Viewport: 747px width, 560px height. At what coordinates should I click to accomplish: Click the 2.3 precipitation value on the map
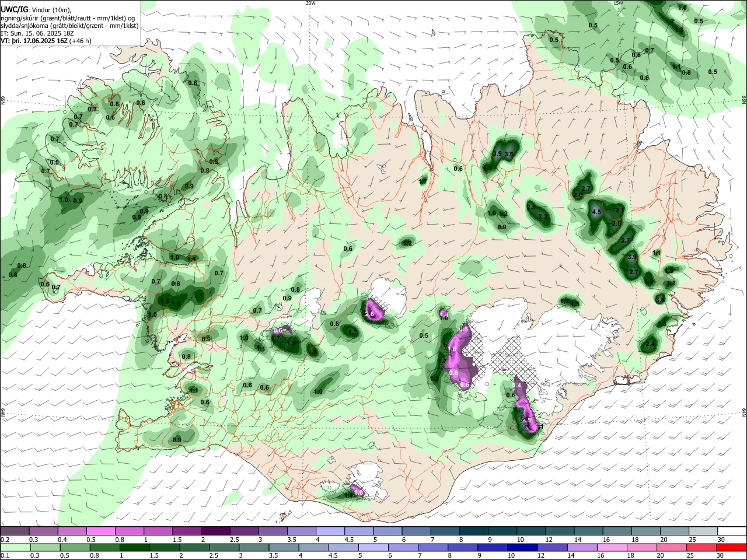coord(542,216)
